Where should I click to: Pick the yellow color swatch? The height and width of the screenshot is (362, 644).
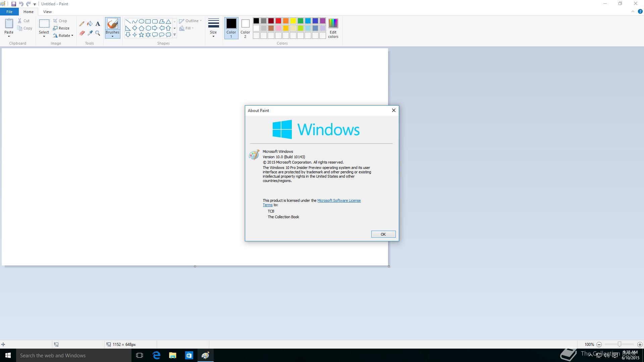click(293, 21)
